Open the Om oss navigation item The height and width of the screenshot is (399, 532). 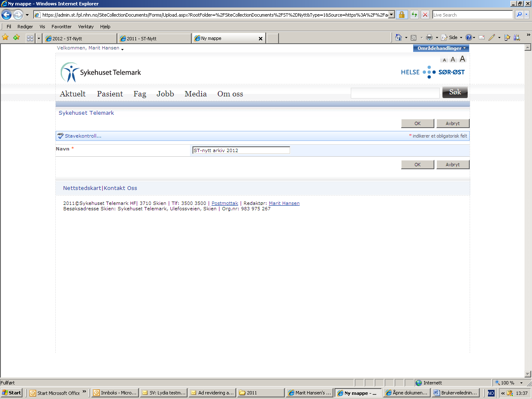pyautogui.click(x=230, y=94)
